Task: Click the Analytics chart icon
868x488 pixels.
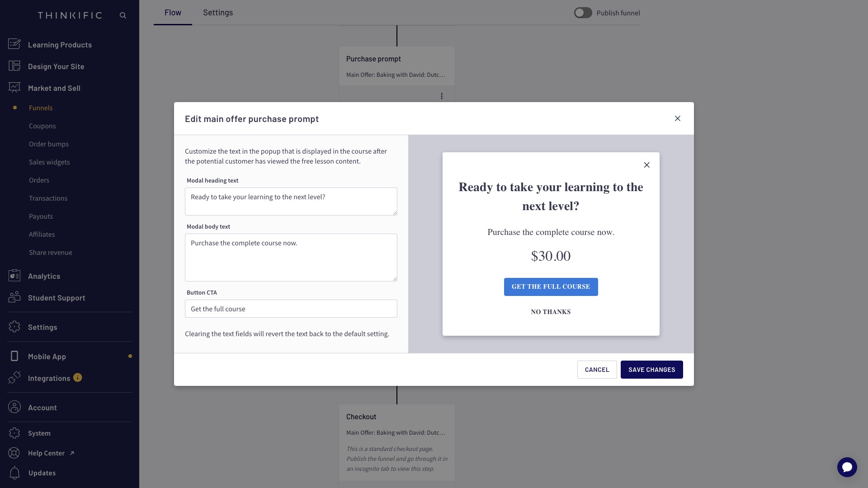Action: point(14,275)
